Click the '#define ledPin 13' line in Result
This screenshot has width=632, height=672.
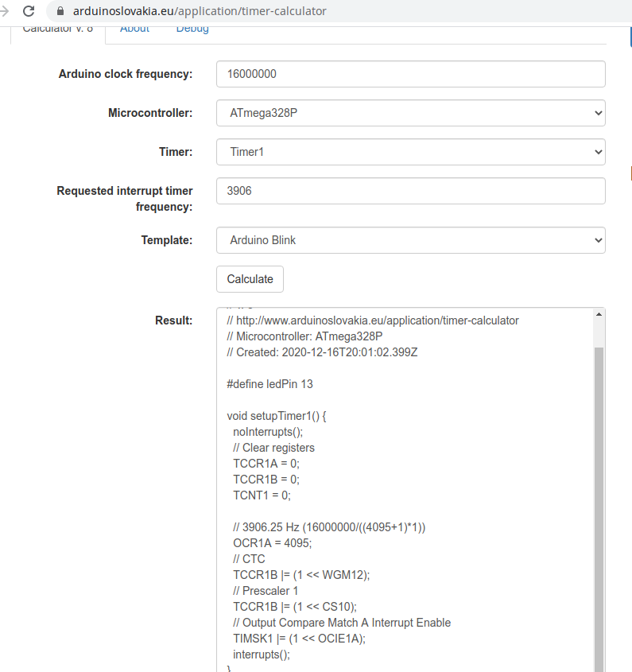point(269,384)
